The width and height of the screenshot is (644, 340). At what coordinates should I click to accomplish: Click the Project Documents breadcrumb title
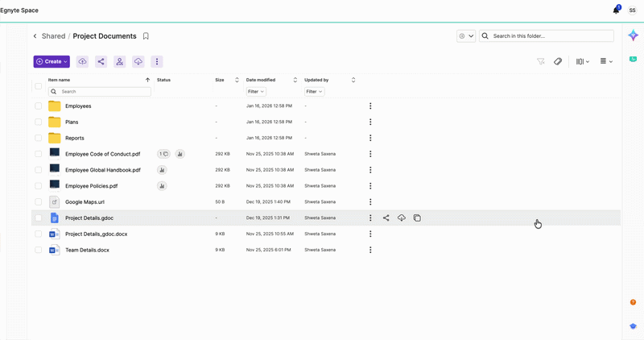(105, 36)
